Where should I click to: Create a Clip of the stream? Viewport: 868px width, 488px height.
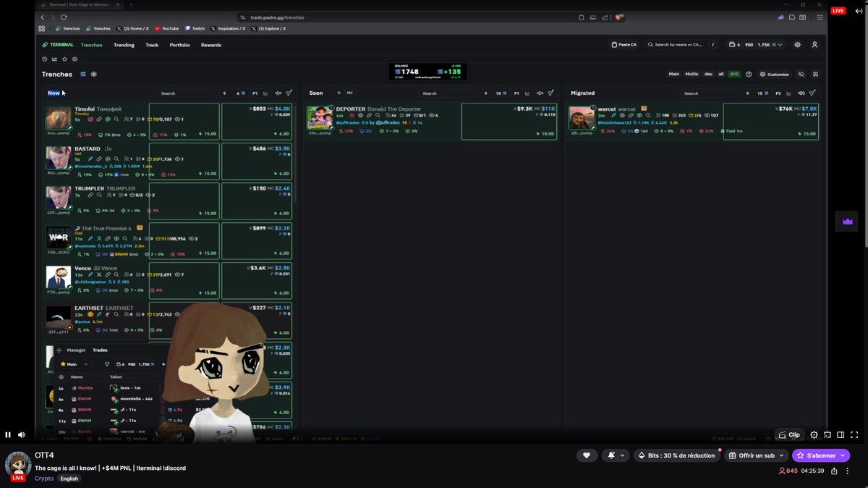(789, 434)
